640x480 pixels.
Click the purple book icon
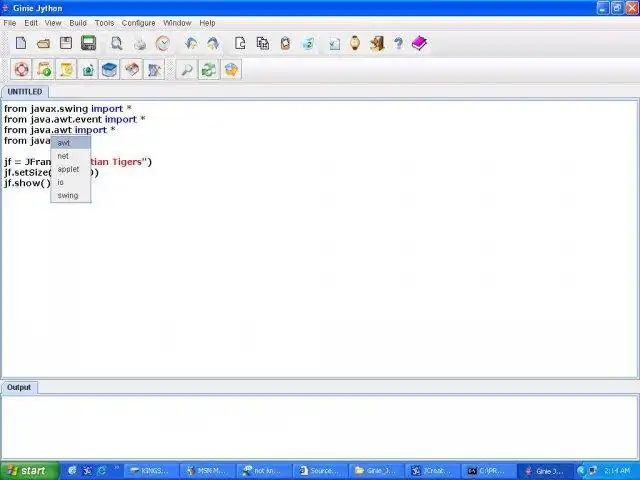click(419, 43)
